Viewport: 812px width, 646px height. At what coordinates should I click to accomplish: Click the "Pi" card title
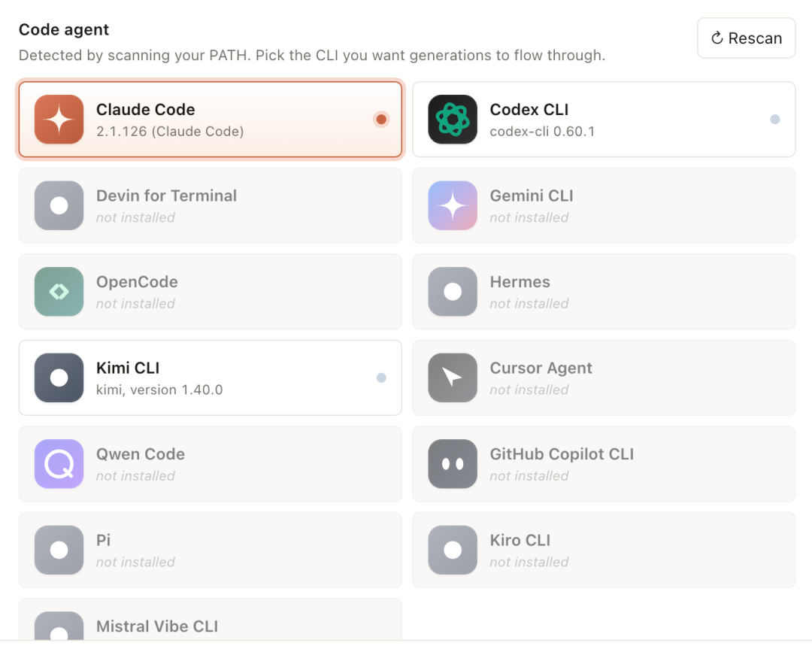[x=103, y=540]
